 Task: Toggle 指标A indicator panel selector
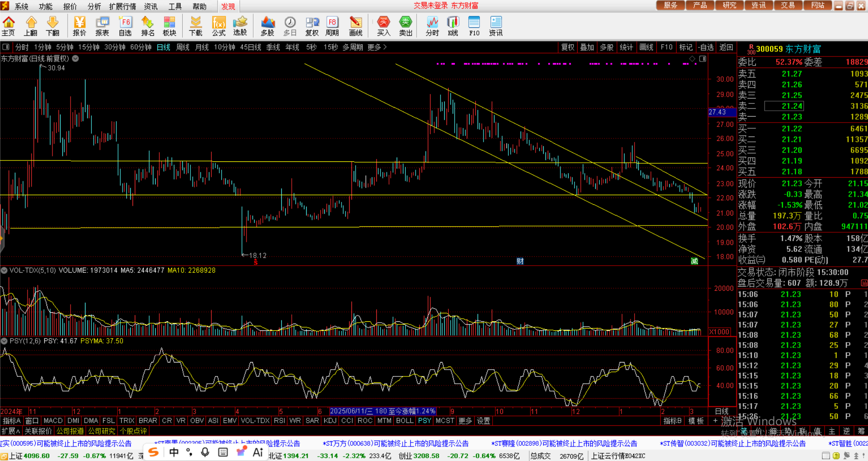point(11,421)
